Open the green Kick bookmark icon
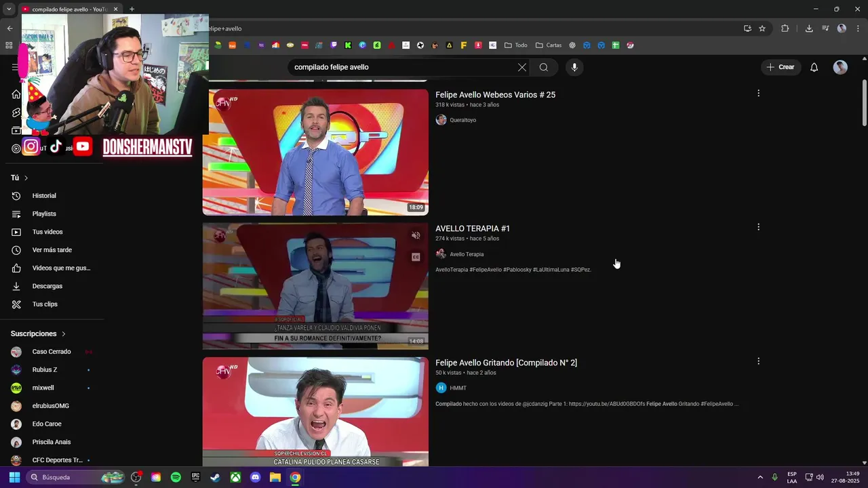Image resolution: width=868 pixels, height=488 pixels. tap(348, 45)
